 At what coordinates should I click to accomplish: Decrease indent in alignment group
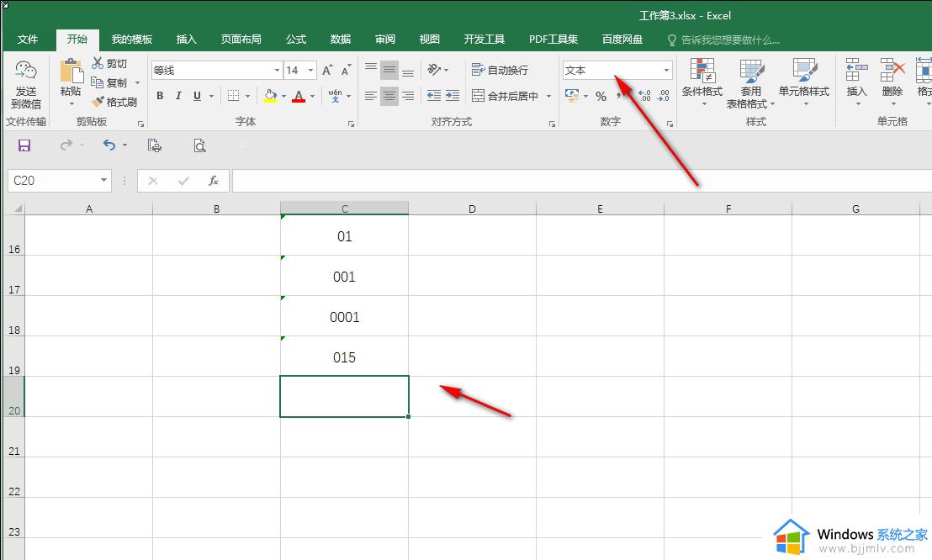pyautogui.click(x=434, y=95)
